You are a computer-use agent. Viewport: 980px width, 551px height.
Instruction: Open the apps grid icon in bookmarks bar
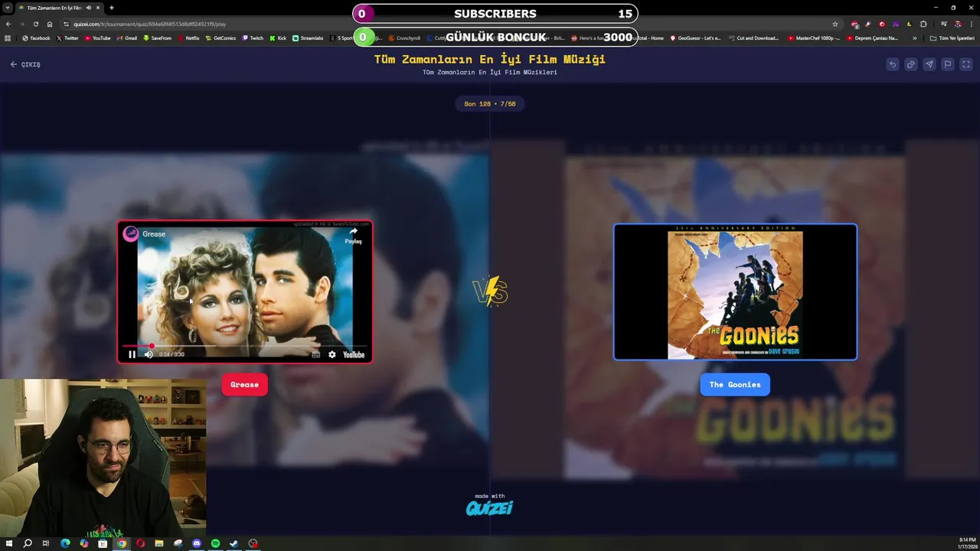[8, 37]
